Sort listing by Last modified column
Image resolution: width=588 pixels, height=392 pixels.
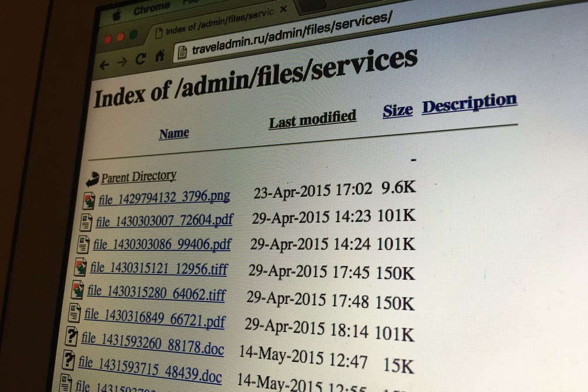click(312, 119)
